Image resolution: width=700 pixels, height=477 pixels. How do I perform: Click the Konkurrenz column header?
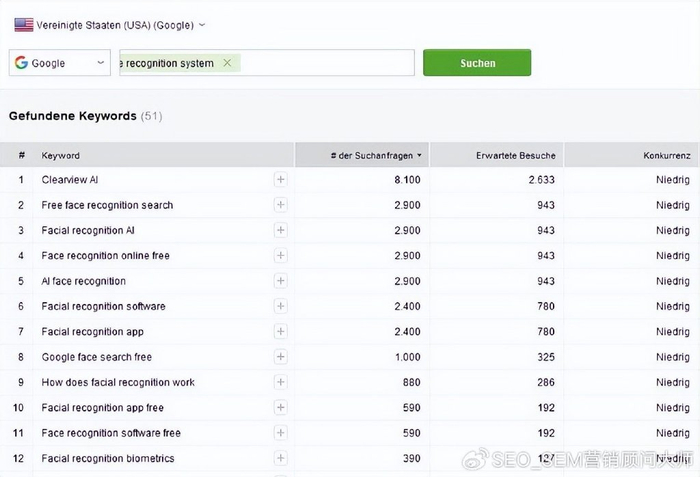(x=666, y=155)
